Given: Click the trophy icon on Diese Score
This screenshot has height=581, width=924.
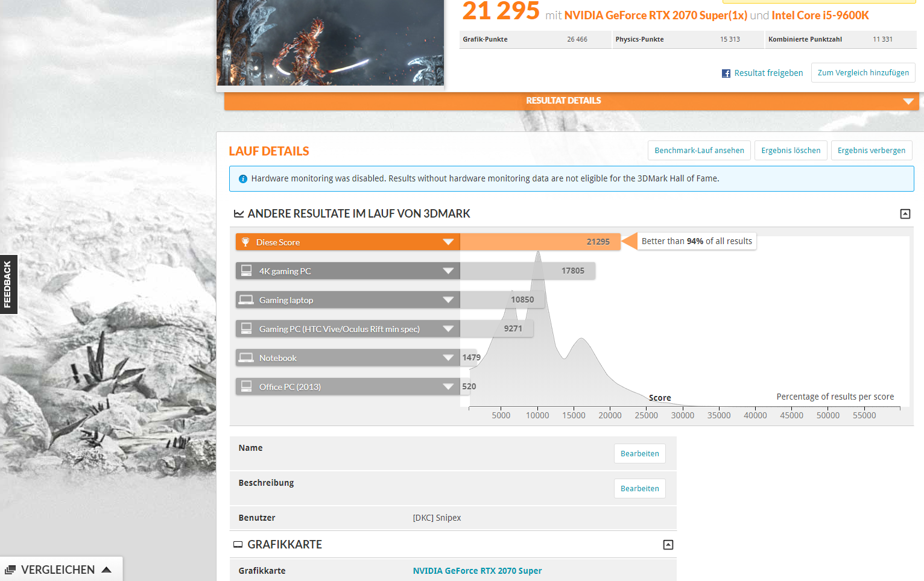Looking at the screenshot, I should point(245,242).
